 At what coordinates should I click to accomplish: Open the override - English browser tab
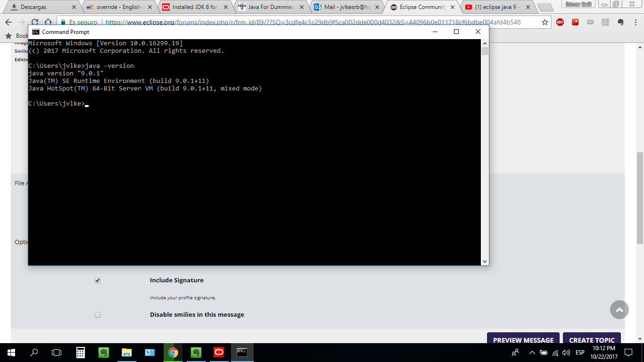tap(118, 7)
